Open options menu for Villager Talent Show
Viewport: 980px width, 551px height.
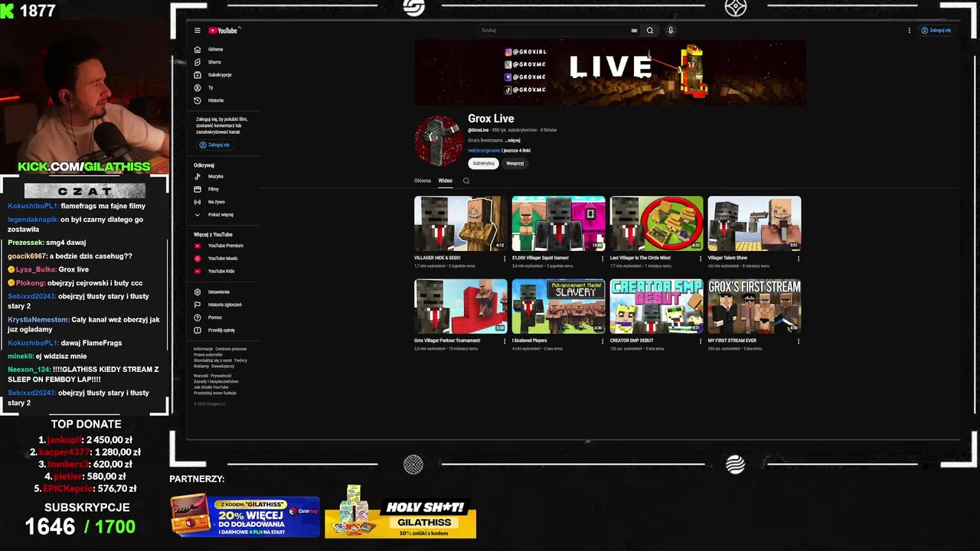(x=799, y=259)
